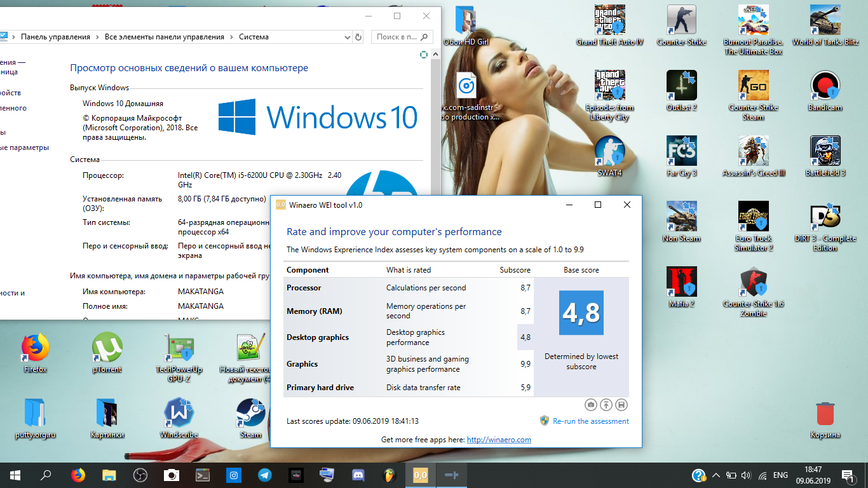The width and height of the screenshot is (868, 488).
Task: Open the help icon in System window
Action: (x=424, y=55)
